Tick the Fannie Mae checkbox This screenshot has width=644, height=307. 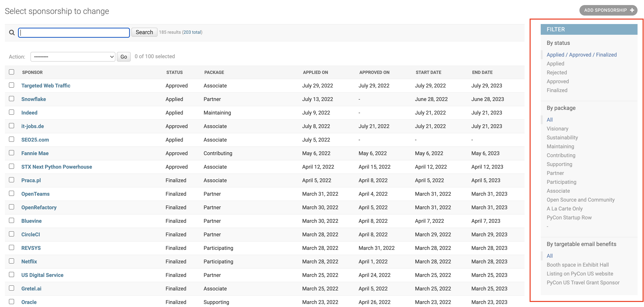coord(11,153)
